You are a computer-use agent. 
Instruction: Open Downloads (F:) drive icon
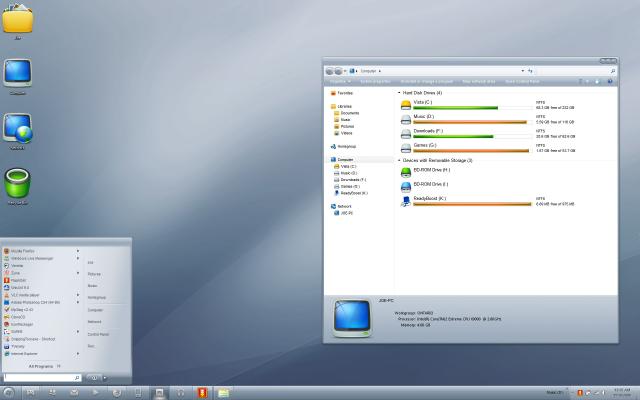(x=406, y=133)
